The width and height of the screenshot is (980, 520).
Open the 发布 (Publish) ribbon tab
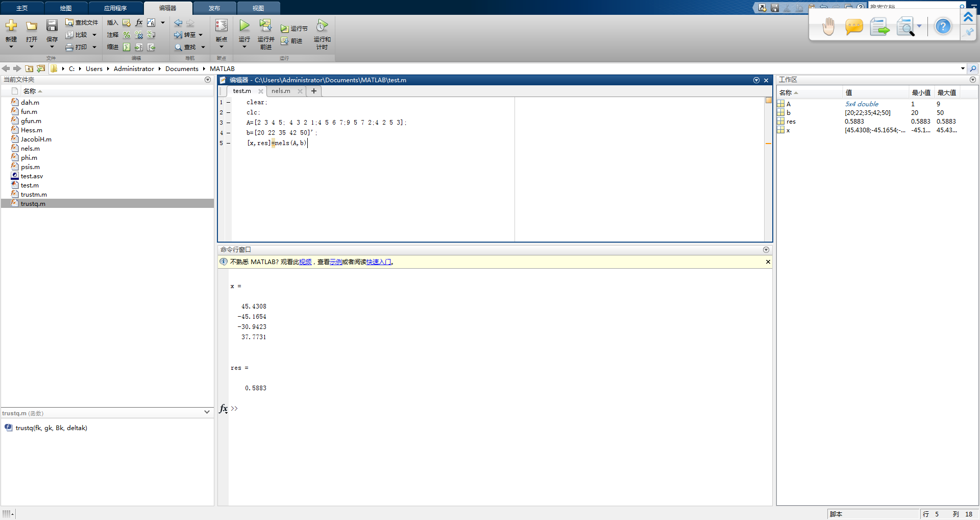point(214,8)
